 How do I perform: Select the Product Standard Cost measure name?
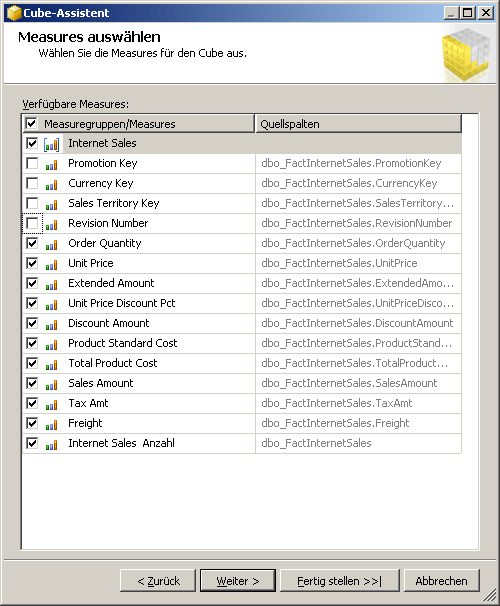coord(123,343)
